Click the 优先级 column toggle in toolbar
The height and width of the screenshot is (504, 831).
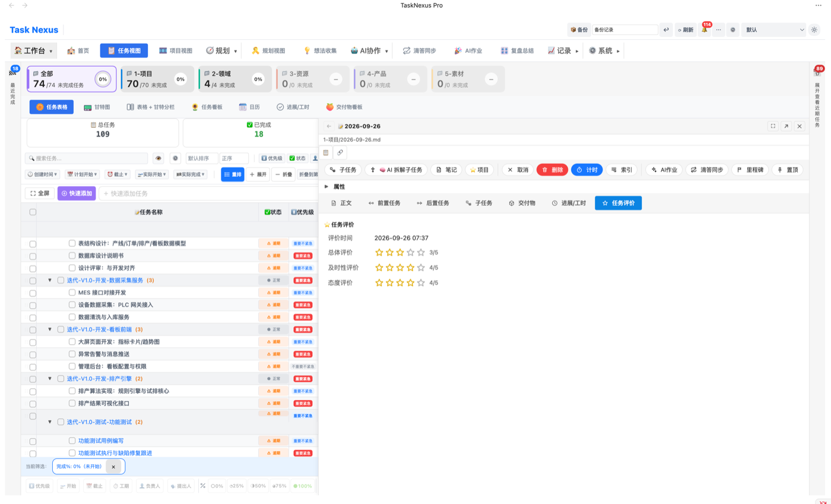tap(272, 159)
